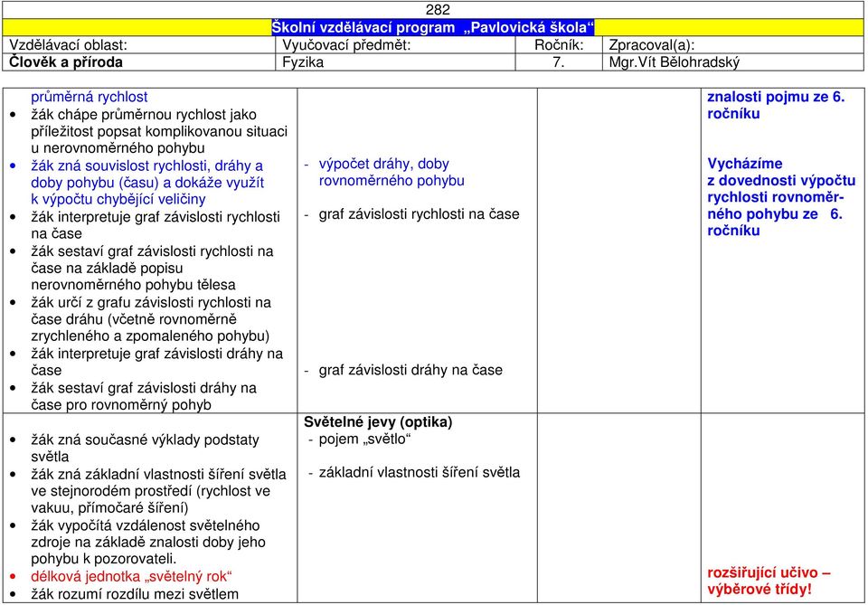This screenshot has height=605, width=868.
Task: Click the blue text "rovnoměrného pohybu" in middle column
Action: (392, 181)
